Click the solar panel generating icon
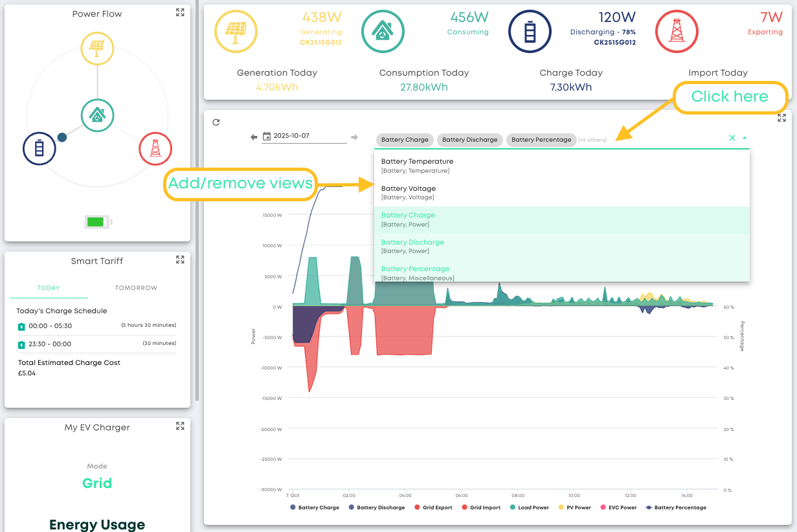 (235, 32)
